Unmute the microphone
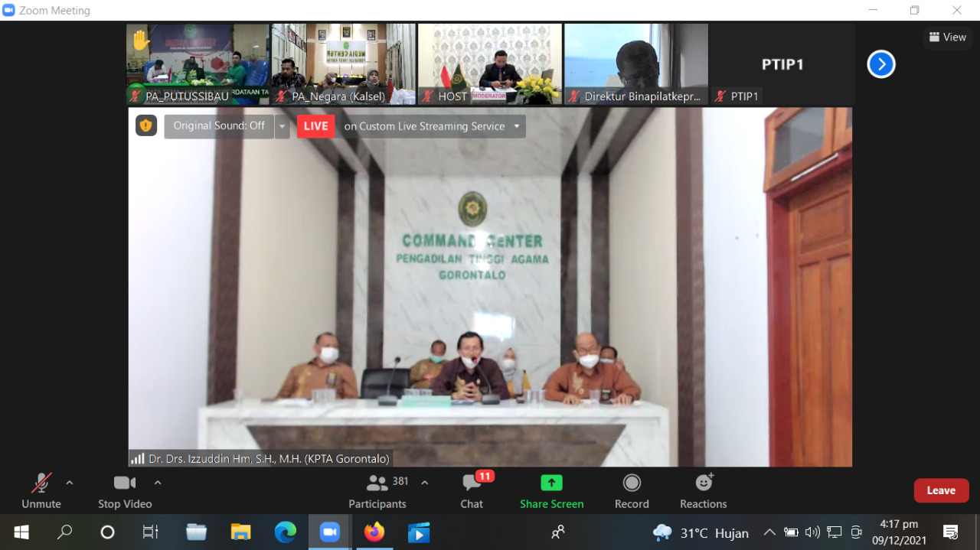 coord(41,491)
